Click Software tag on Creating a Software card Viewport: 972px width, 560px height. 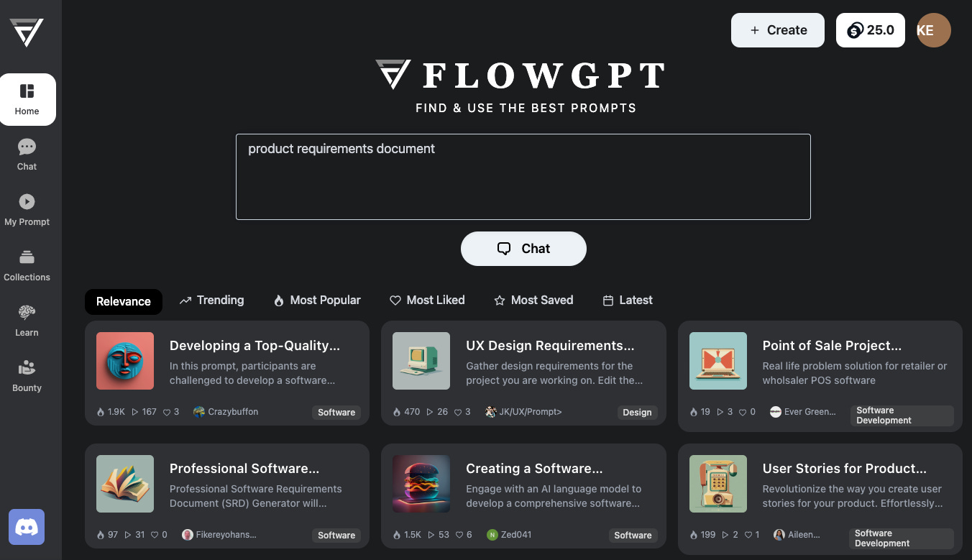click(633, 536)
